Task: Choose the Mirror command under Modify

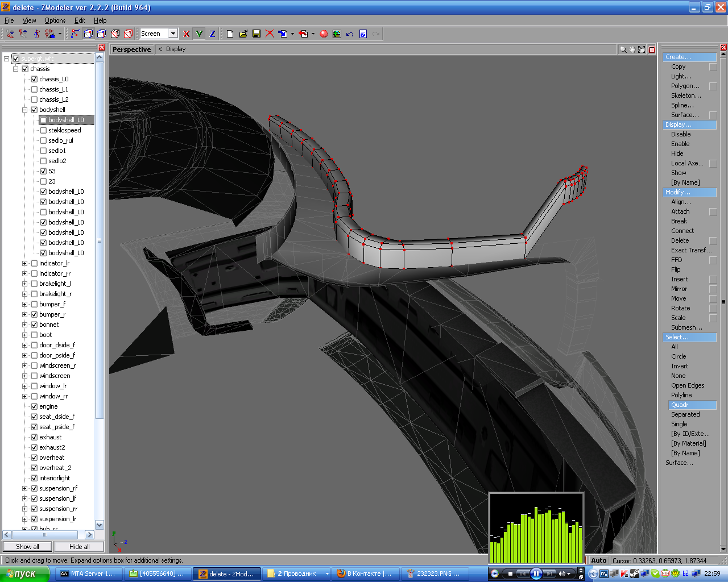Action: 679,289
